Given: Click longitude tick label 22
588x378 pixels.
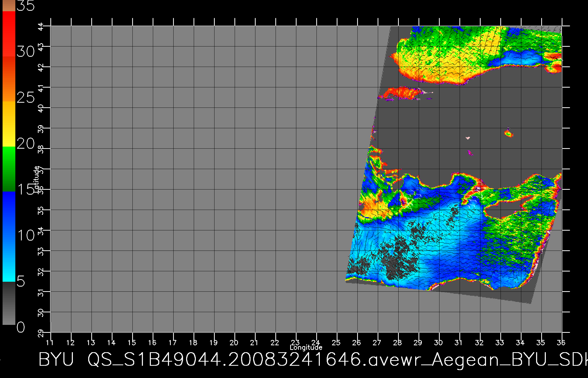Looking at the screenshot, I should click(x=275, y=342).
